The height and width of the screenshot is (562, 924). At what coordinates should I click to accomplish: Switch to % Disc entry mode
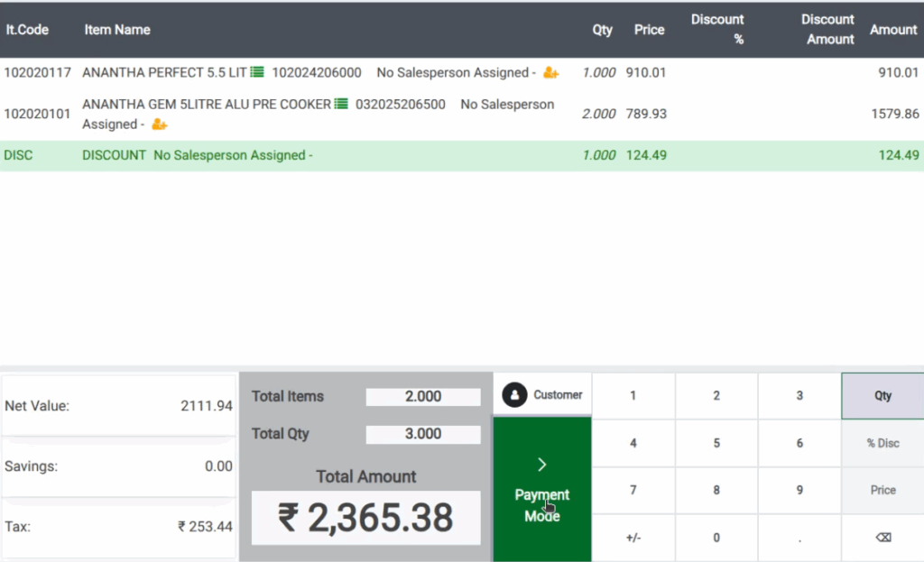[882, 443]
